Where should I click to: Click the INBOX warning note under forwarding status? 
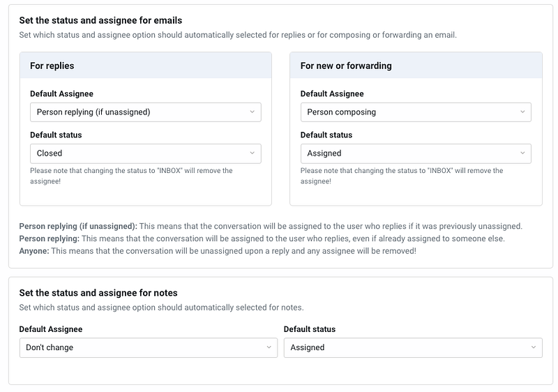[x=401, y=176]
